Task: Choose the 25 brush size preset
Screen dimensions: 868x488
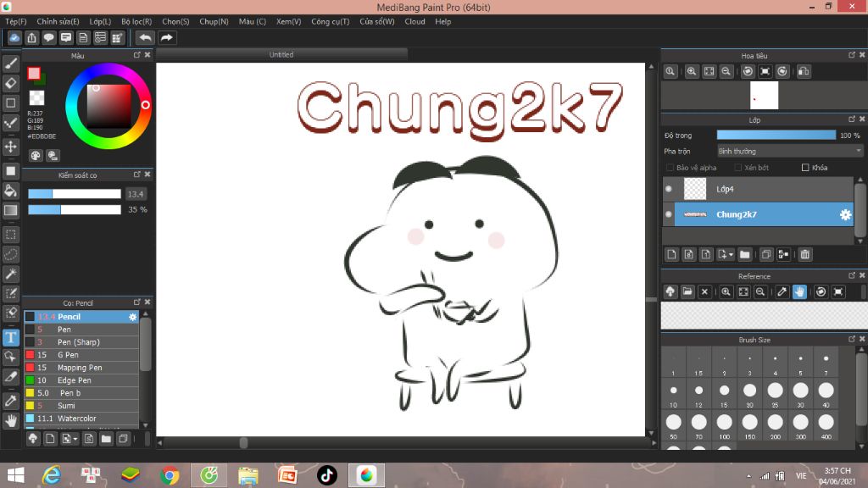Action: pos(775,394)
